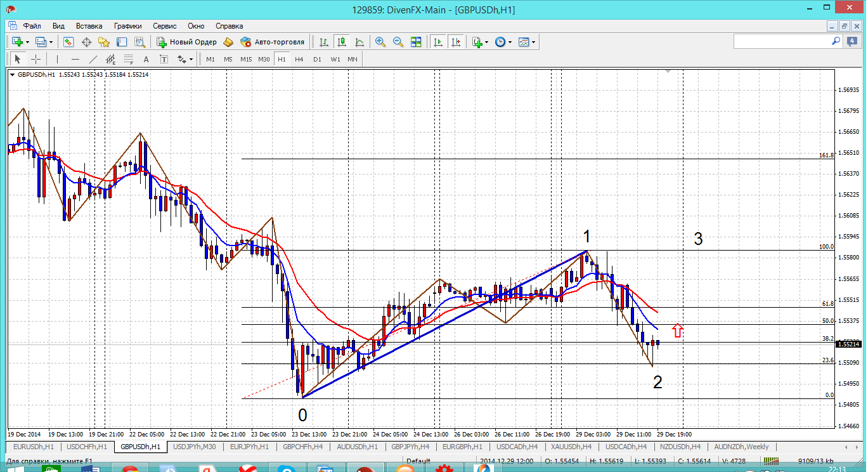Select the Fibonacci retracement tool

(x=128, y=59)
